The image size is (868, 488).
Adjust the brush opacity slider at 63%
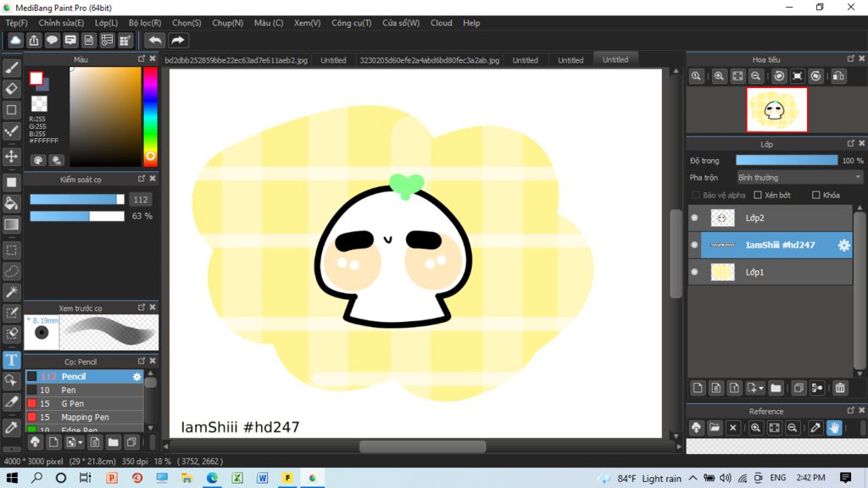click(x=77, y=216)
